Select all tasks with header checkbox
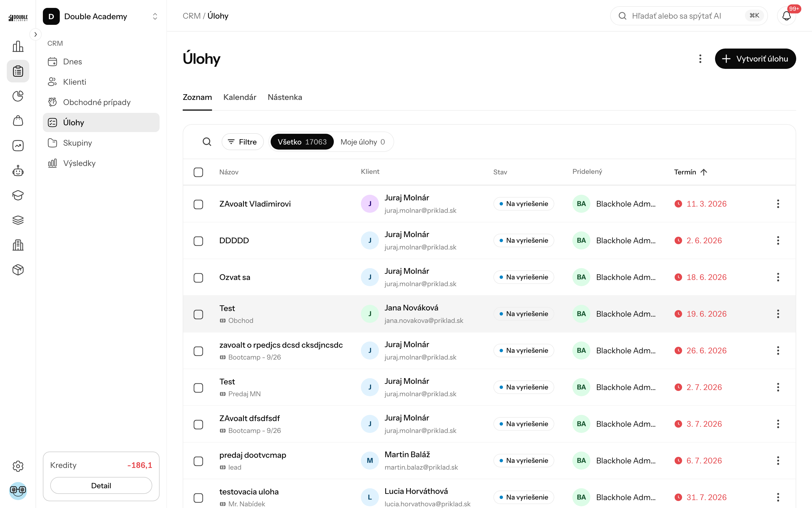 pos(198,172)
